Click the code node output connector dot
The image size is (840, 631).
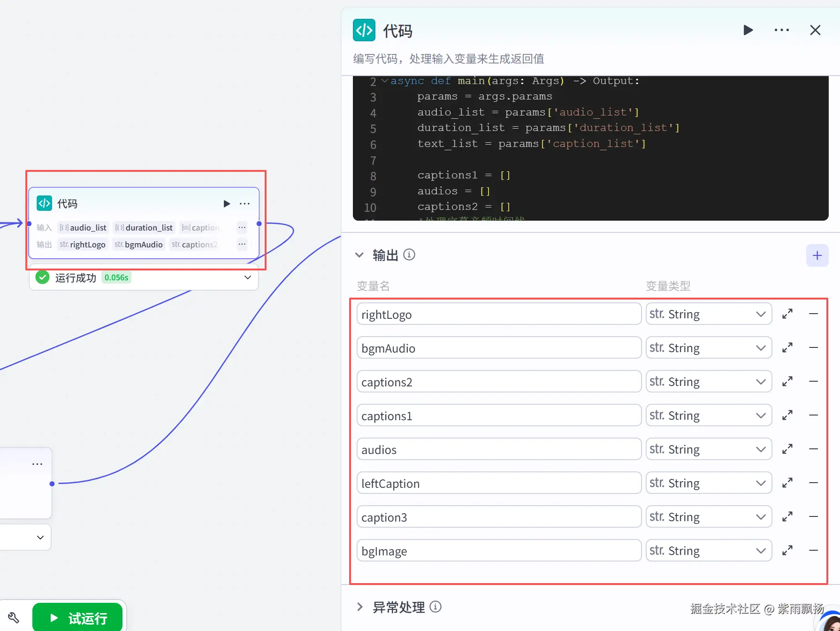259,224
